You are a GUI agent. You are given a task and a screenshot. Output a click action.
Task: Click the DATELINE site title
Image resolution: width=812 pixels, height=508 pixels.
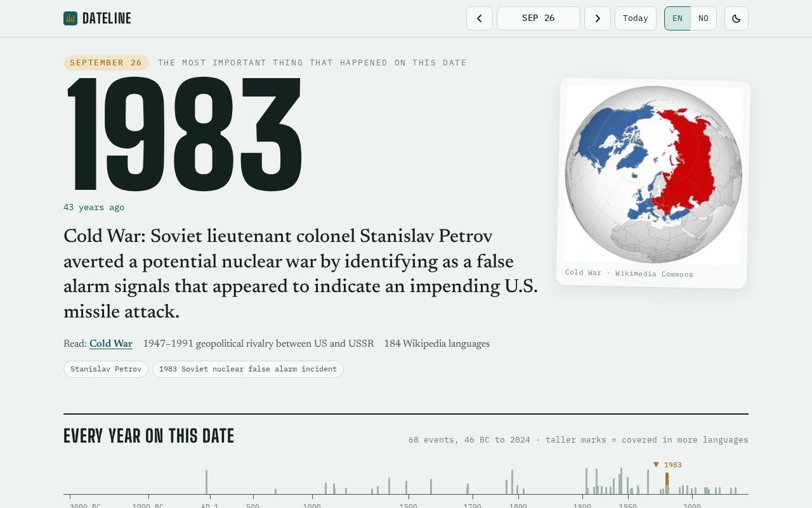[x=107, y=18]
